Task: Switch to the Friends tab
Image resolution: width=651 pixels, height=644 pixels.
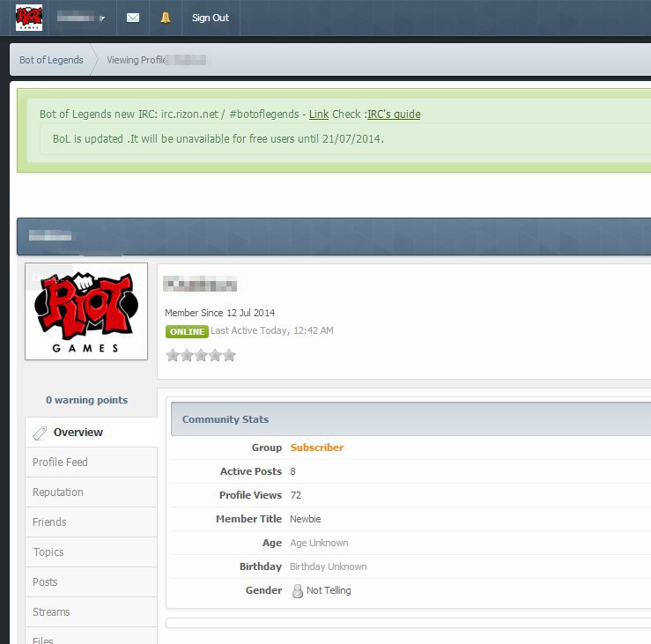Action: pyautogui.click(x=92, y=522)
